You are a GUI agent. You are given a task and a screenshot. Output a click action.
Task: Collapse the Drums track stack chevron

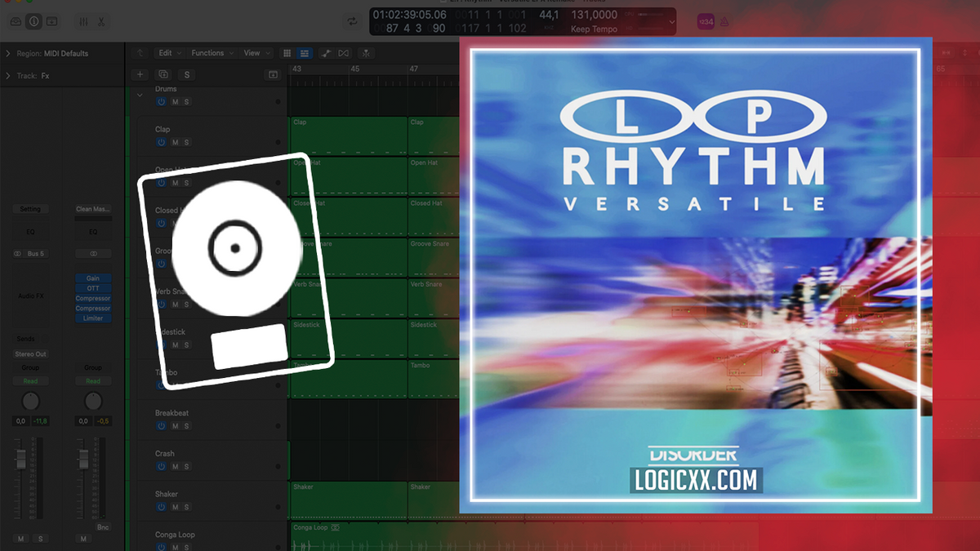point(139,95)
